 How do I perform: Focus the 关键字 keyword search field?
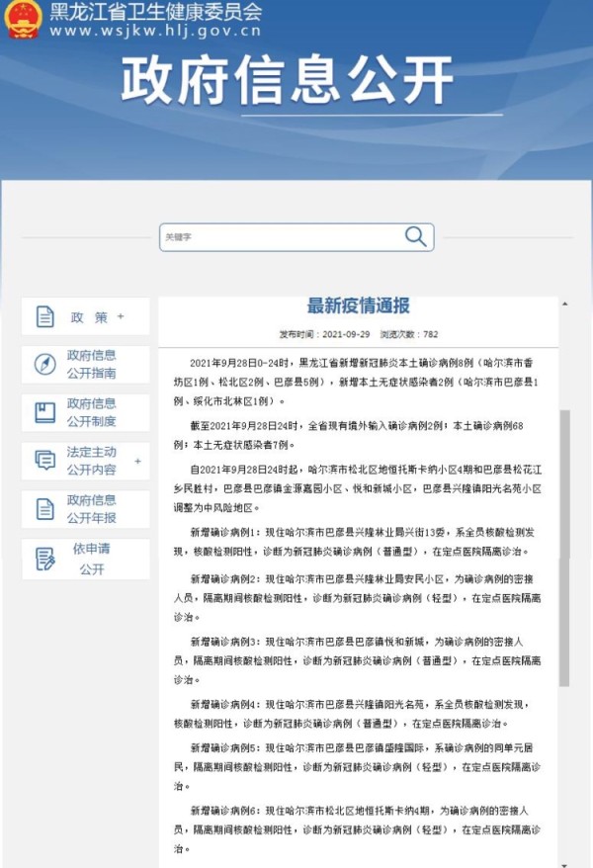point(282,237)
